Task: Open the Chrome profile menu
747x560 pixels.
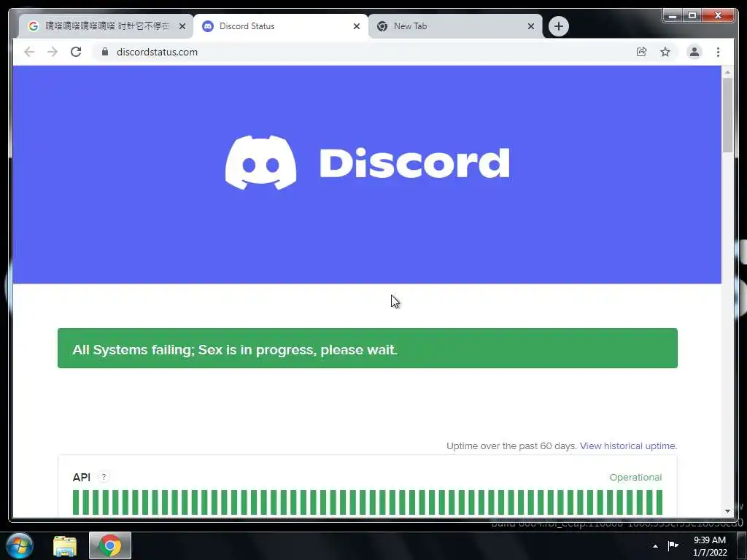Action: pos(694,52)
